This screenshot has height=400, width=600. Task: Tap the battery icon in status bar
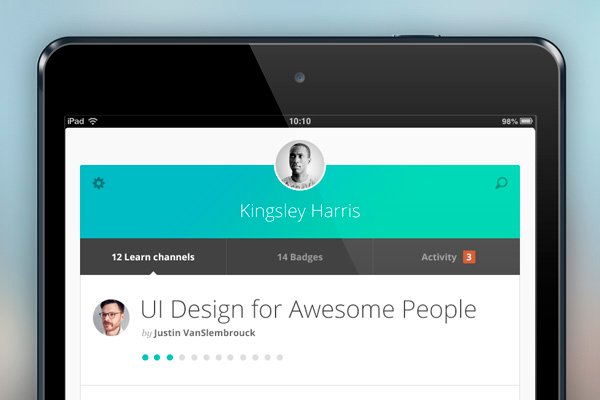tap(526, 121)
